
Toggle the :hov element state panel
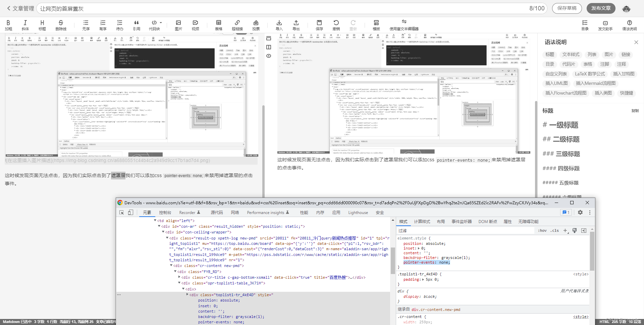coord(542,230)
